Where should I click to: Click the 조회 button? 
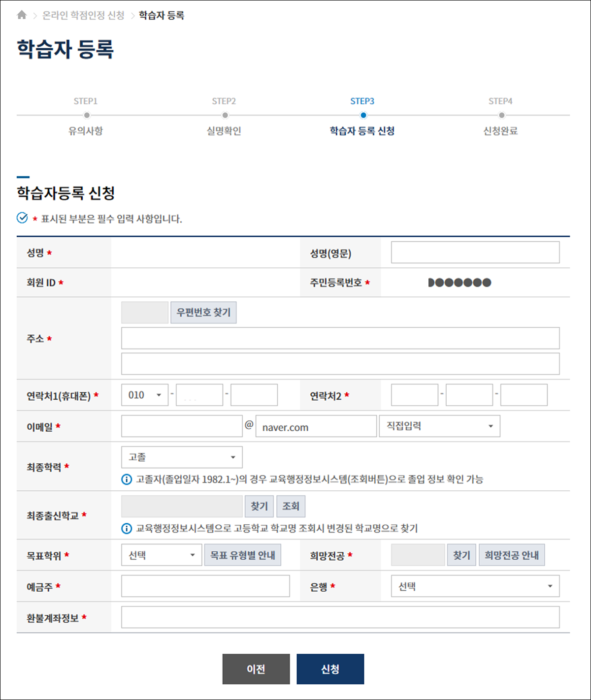point(291,506)
